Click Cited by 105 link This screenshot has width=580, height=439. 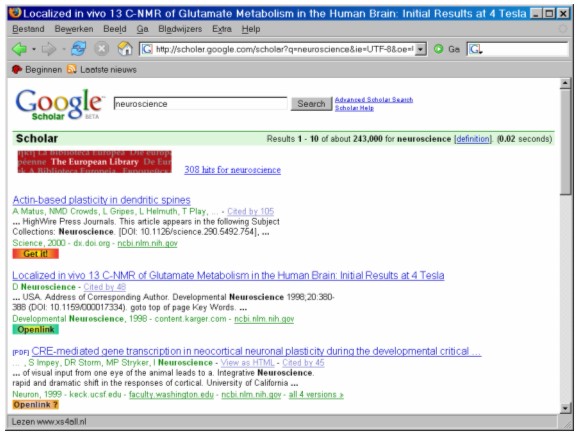(250, 212)
